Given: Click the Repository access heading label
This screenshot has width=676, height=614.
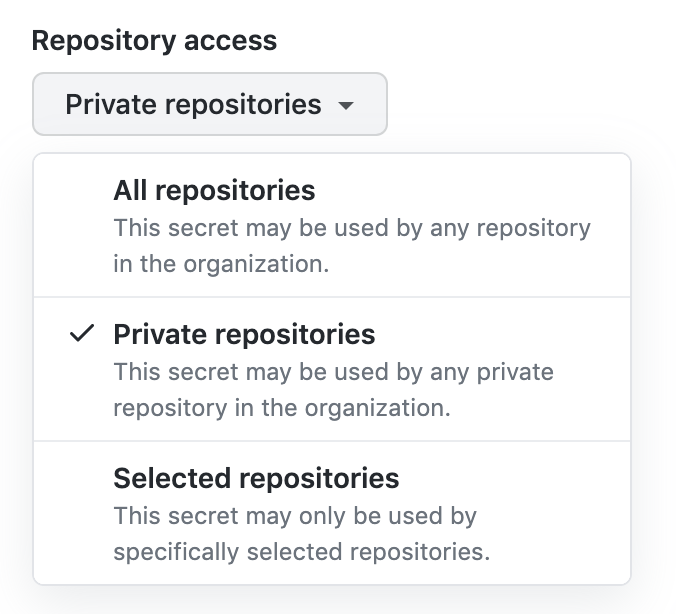Looking at the screenshot, I should [x=154, y=41].
